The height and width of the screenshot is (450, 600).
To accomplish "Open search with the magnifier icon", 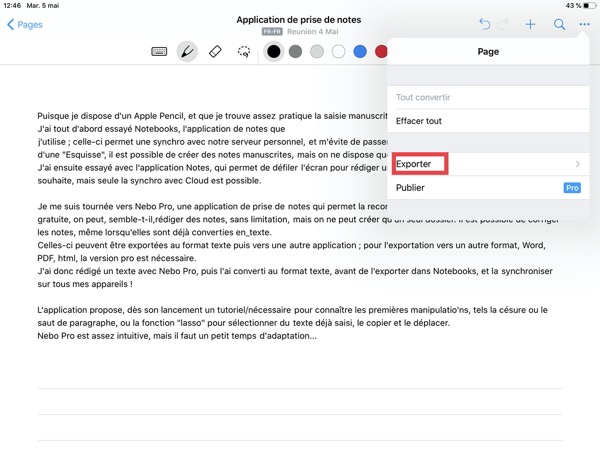I will [x=559, y=24].
